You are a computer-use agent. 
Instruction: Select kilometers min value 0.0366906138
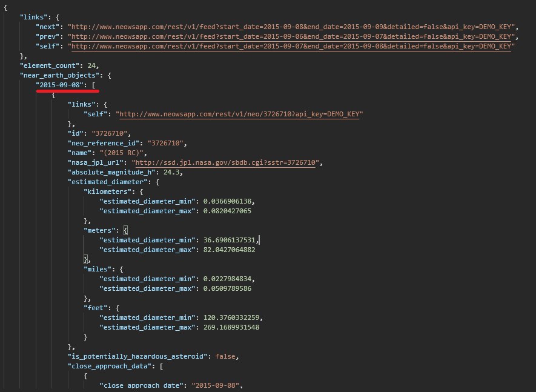click(x=227, y=201)
